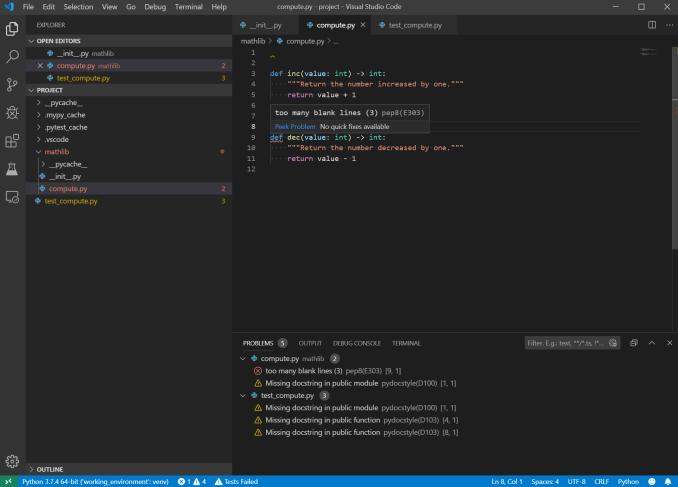678x487 pixels.
Task: Open the Source Control view
Action: 12,84
